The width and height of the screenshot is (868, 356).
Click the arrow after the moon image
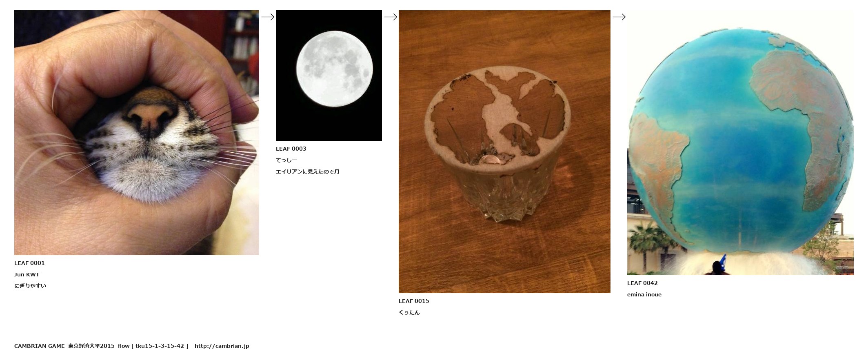pos(391,17)
